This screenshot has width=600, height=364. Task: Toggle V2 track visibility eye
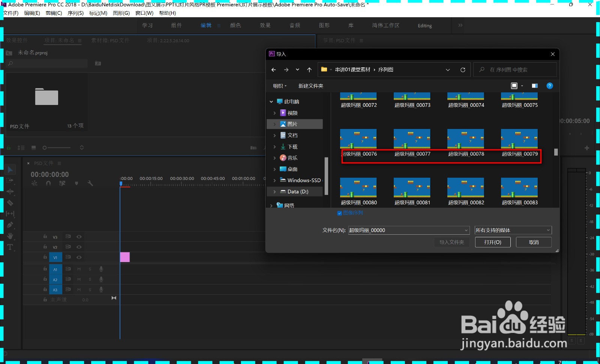point(79,247)
